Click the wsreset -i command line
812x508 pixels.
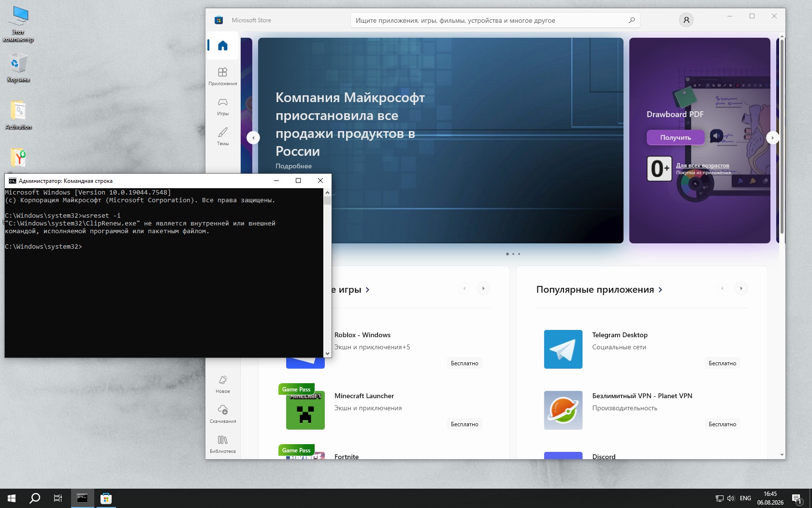tap(63, 216)
